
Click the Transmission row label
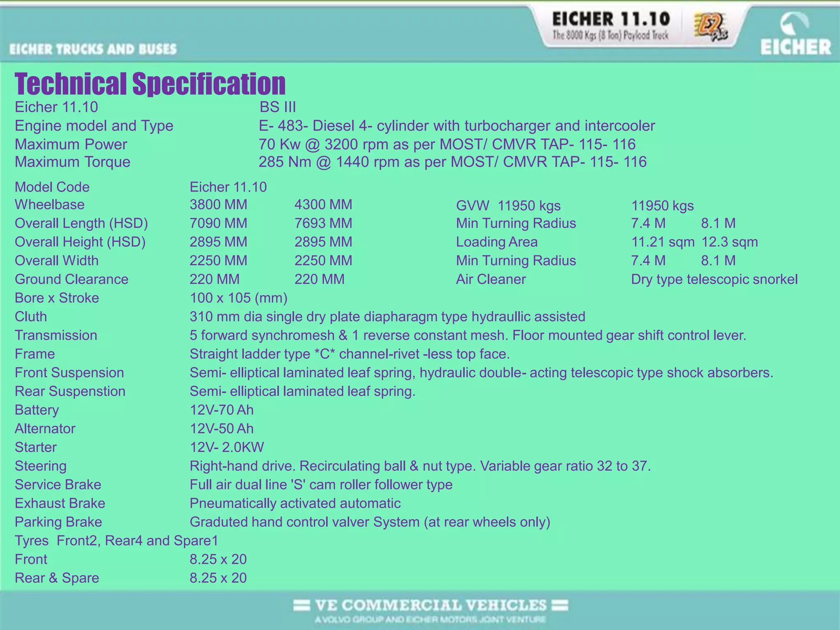56,335
